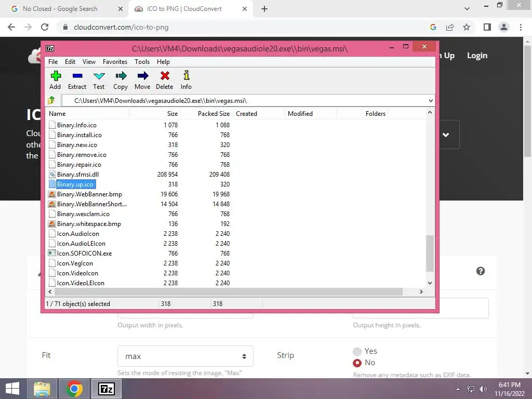Click the Login link on CloudConvert
The height and width of the screenshot is (399, 532).
(477, 55)
